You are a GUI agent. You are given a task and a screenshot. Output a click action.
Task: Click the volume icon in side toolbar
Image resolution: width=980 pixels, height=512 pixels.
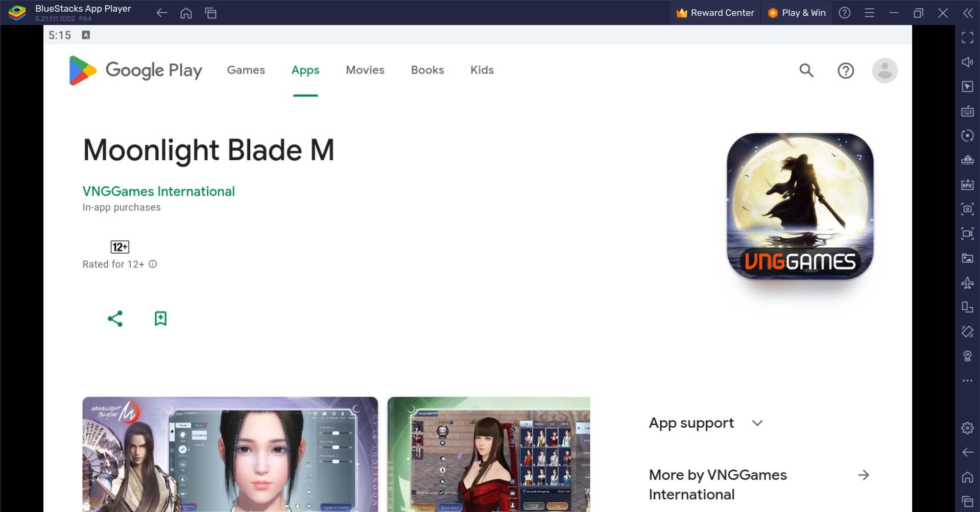pos(967,62)
